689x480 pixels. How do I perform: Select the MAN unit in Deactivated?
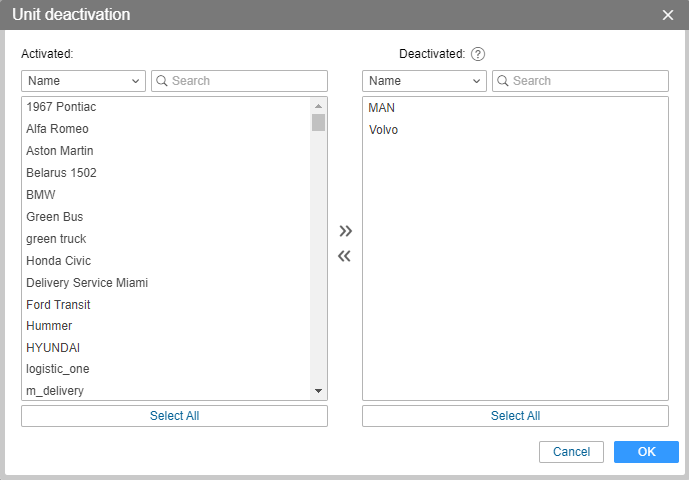(x=382, y=107)
